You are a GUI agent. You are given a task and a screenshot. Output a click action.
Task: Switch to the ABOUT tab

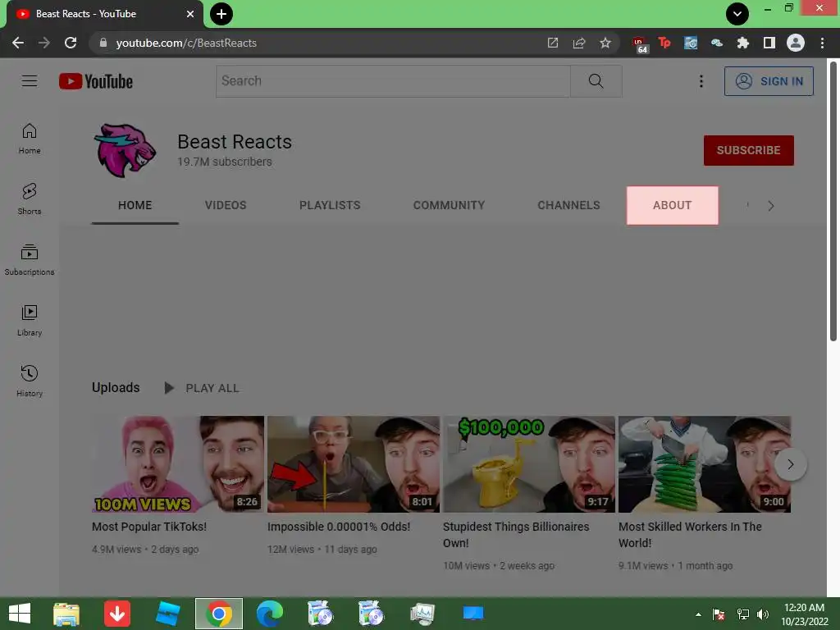pos(673,205)
